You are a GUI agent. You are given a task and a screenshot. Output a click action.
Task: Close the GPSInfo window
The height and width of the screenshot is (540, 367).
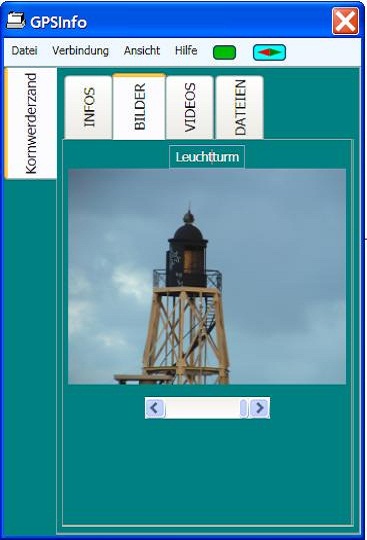(345, 21)
